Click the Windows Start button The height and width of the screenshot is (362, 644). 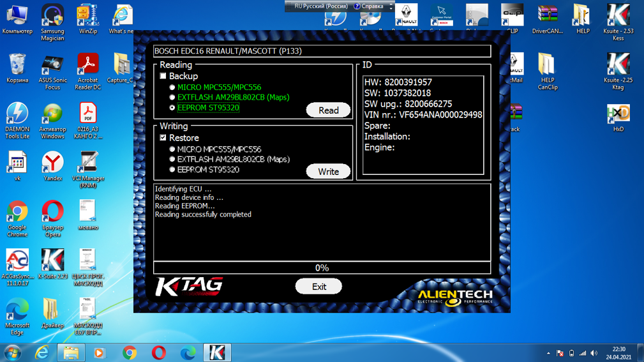pos(12,353)
